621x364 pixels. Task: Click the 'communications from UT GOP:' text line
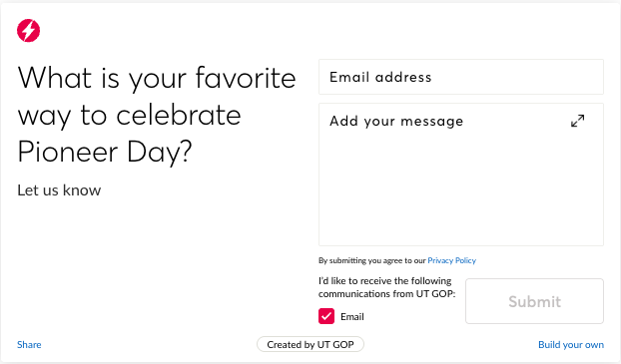click(387, 294)
